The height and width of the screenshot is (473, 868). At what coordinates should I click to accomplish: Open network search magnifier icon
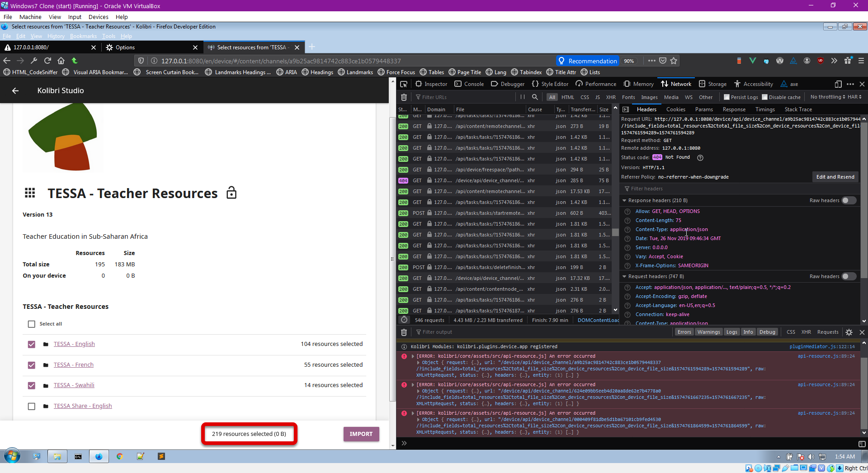coord(535,97)
